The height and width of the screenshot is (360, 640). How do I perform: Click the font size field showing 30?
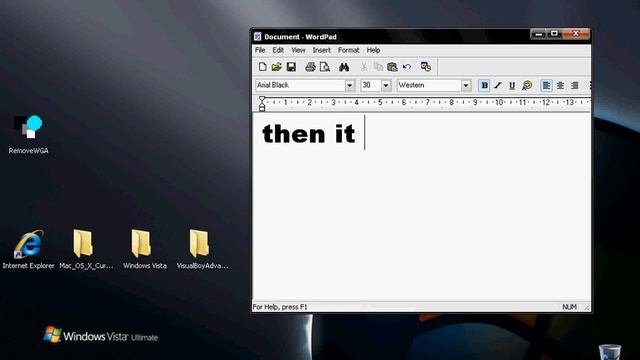371,85
